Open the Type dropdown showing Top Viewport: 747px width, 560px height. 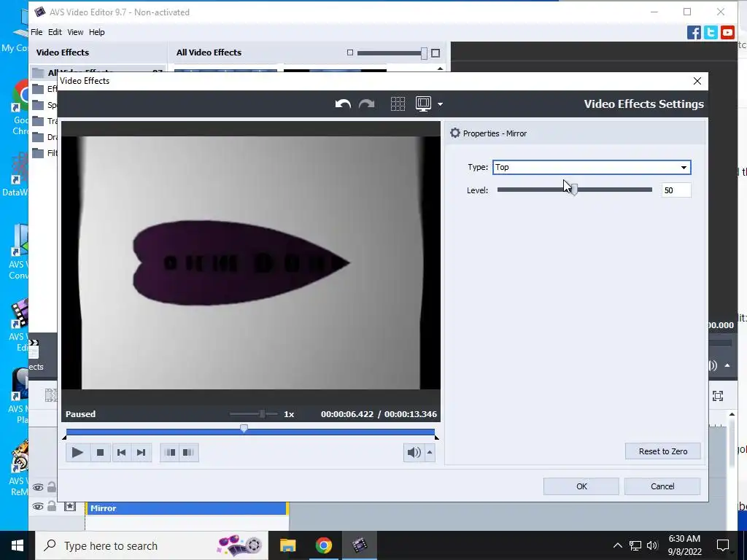tap(592, 167)
